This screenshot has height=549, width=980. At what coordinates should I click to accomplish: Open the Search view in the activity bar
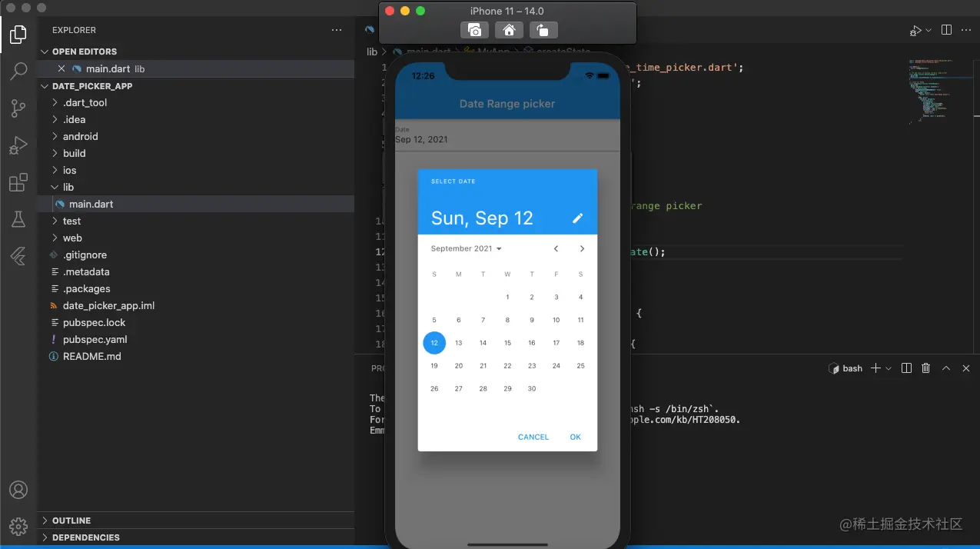(18, 71)
